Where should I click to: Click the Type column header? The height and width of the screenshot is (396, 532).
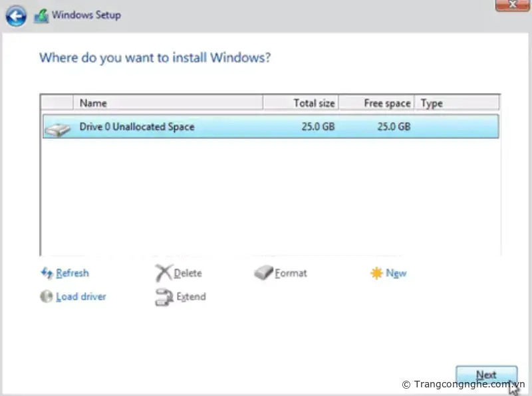(458, 103)
